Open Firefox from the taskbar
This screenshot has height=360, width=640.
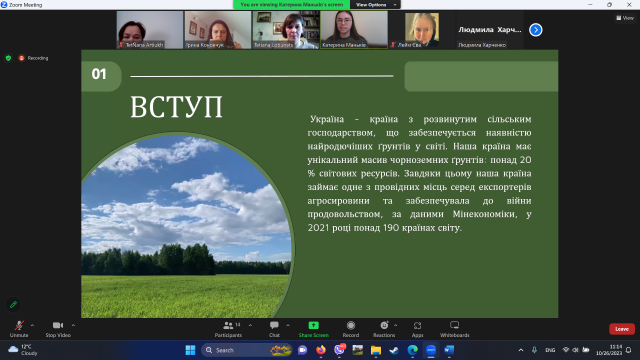(x=321, y=350)
